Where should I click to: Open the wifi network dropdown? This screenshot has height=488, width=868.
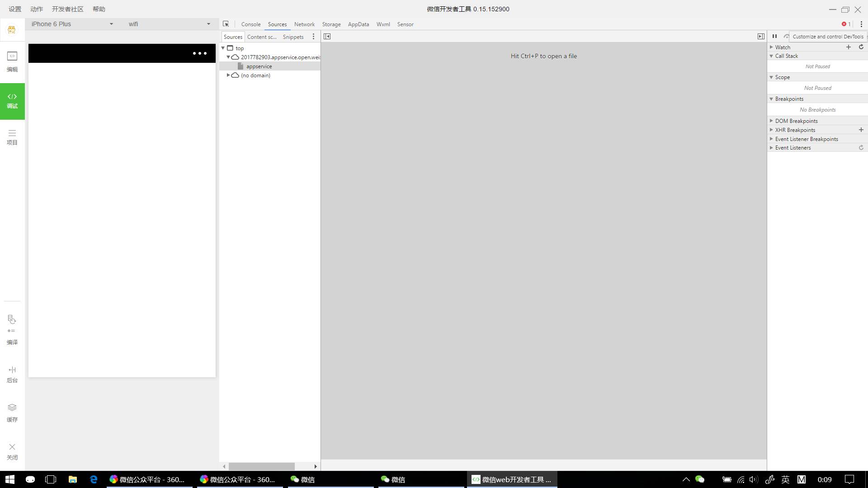pyautogui.click(x=170, y=24)
